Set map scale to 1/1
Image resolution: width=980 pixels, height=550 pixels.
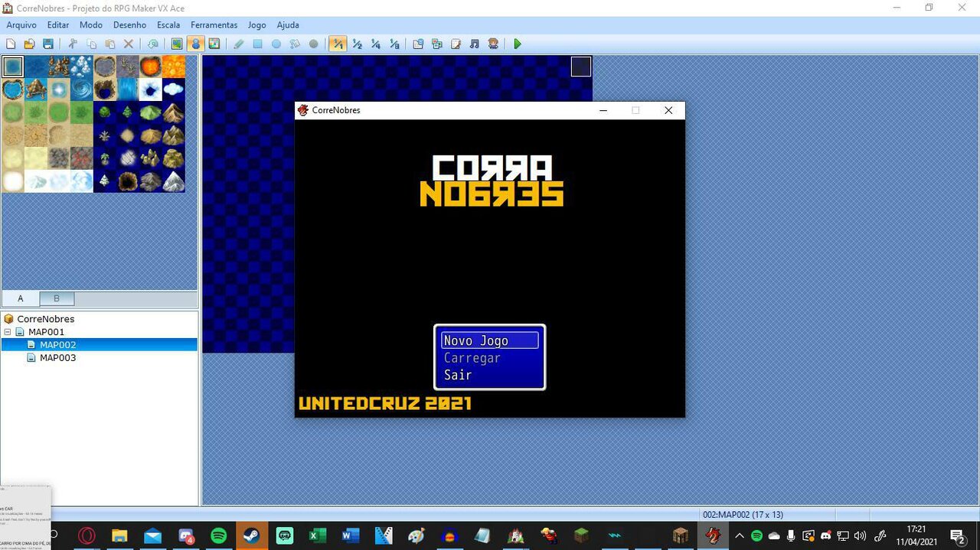(337, 44)
